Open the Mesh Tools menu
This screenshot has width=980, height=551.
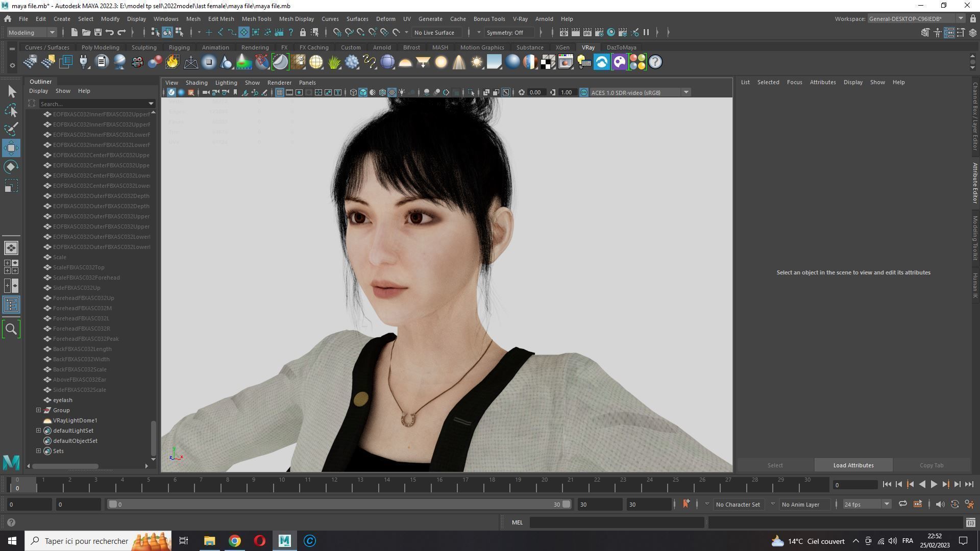(256, 19)
